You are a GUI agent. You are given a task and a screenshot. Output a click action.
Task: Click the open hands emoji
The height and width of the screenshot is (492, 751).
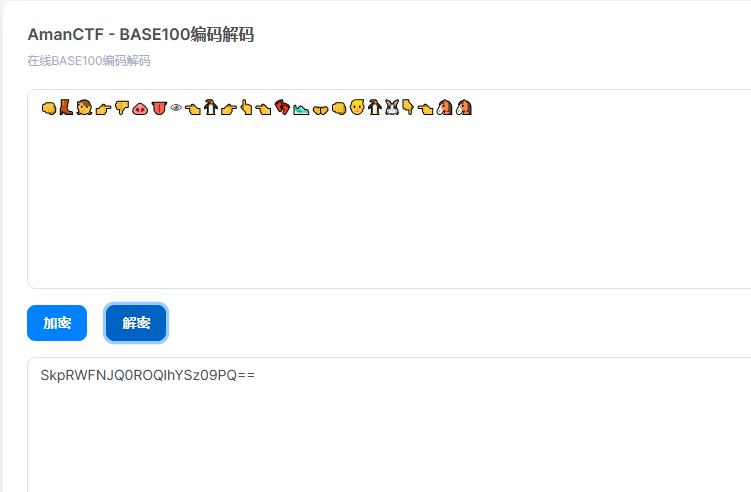[320, 111]
